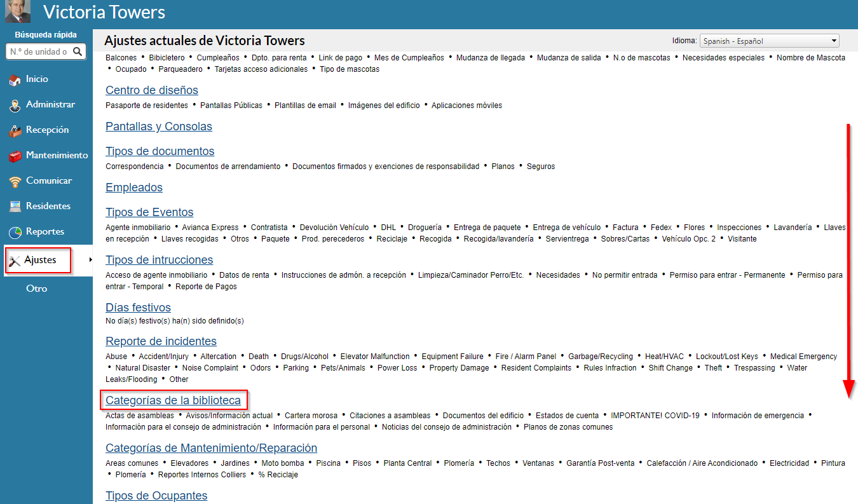This screenshot has height=504, width=858.
Task: Open the Tipos de Ocupantes link
Action: click(x=156, y=496)
